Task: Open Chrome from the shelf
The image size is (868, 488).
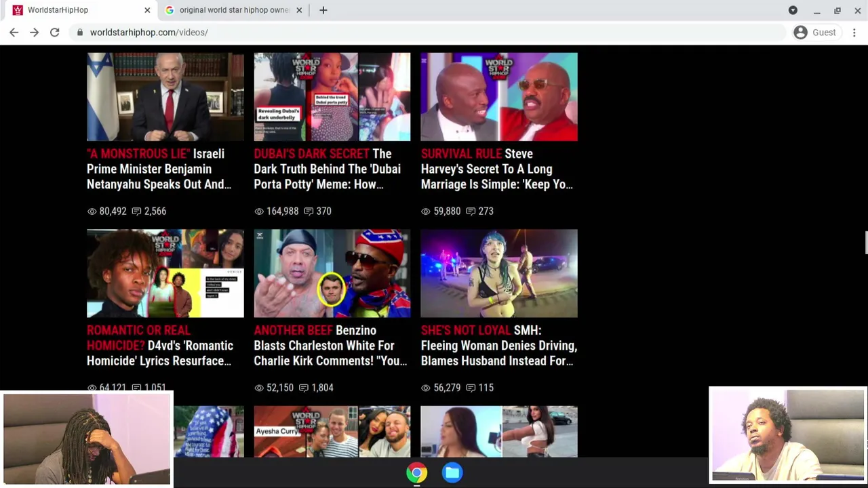Action: [x=417, y=473]
